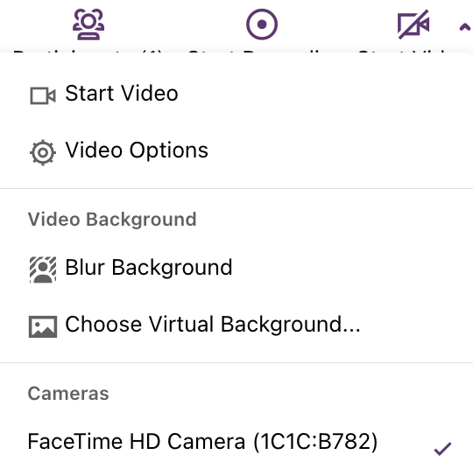473x476 pixels.
Task: Click the Blur Background person icon
Action: [43, 269]
